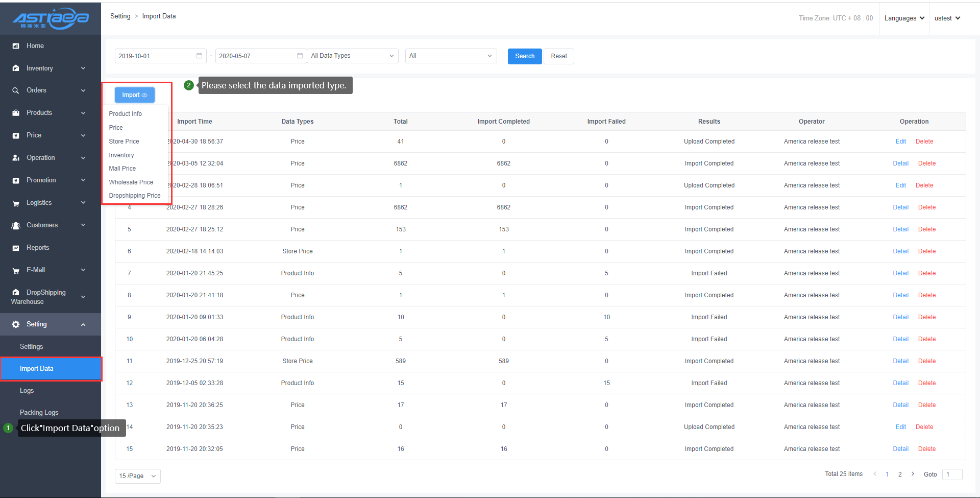Click the Setting gear icon
The width and height of the screenshot is (980, 498).
(16, 324)
